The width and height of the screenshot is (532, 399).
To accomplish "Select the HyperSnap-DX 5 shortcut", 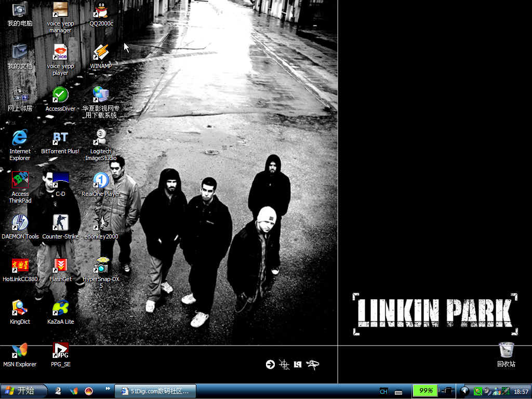I will [x=101, y=273].
